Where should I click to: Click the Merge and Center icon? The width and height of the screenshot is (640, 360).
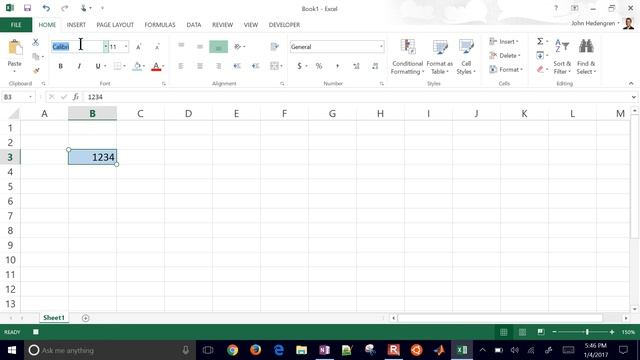(x=274, y=66)
